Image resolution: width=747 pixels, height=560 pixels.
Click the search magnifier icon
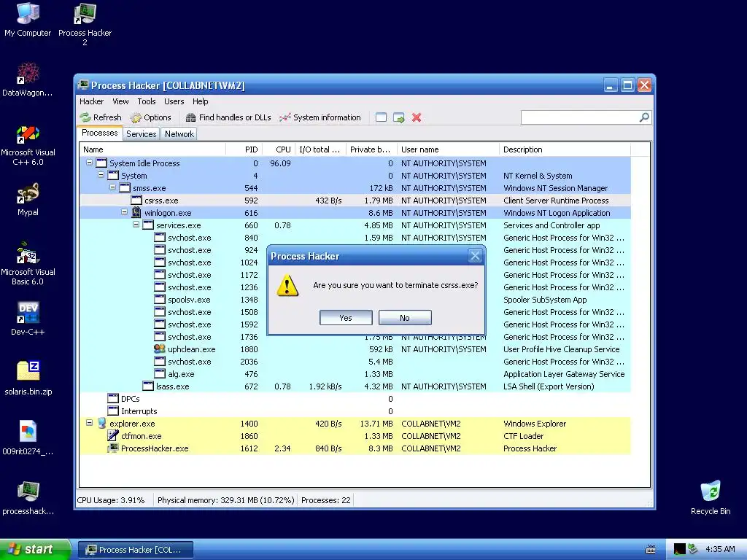[644, 117]
